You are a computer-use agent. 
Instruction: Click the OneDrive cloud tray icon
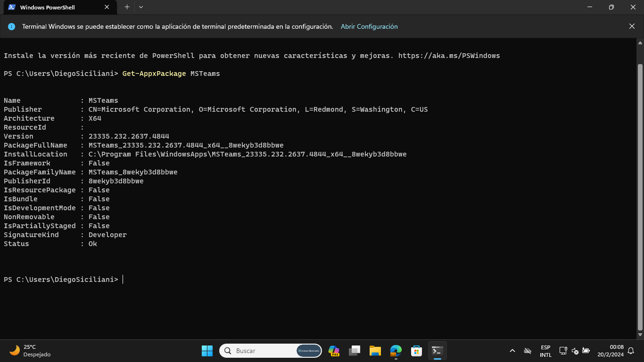(x=528, y=351)
